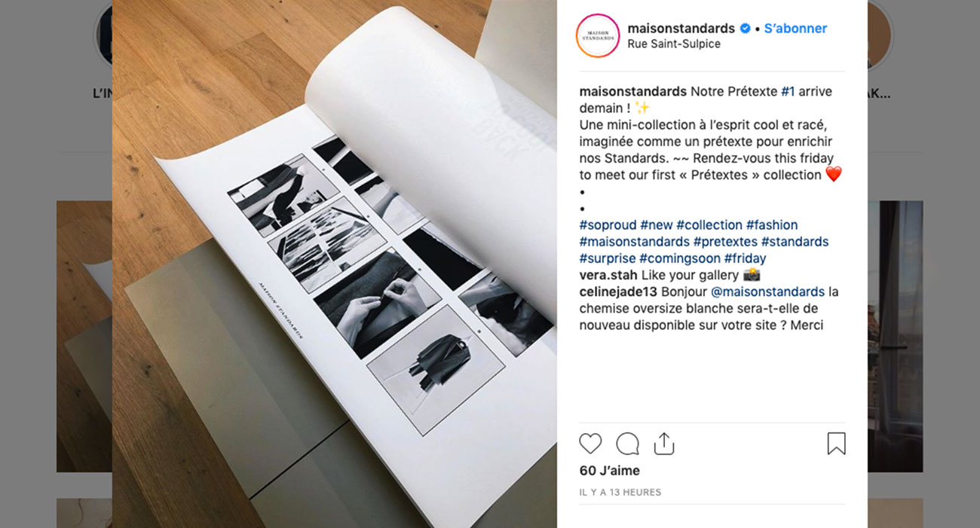Viewport: 980px width, 528px height.
Task: Open the post timestamp IL Y A 13 HEURES
Action: click(620, 493)
